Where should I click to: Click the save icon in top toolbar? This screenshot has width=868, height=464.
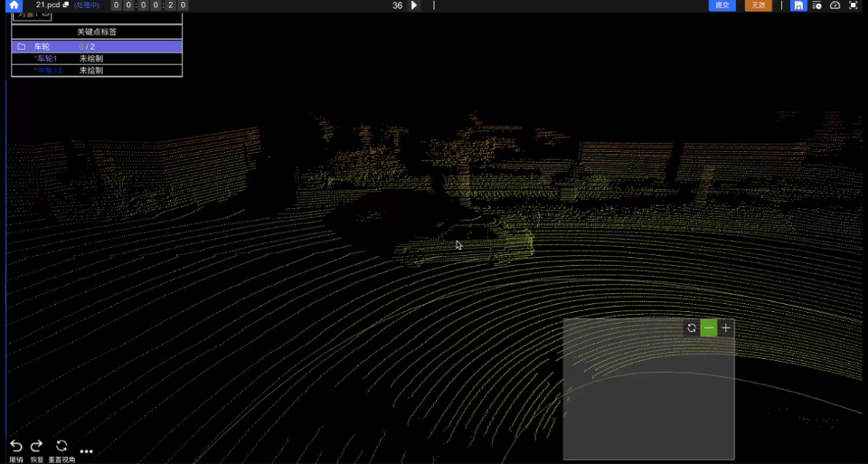click(798, 5)
